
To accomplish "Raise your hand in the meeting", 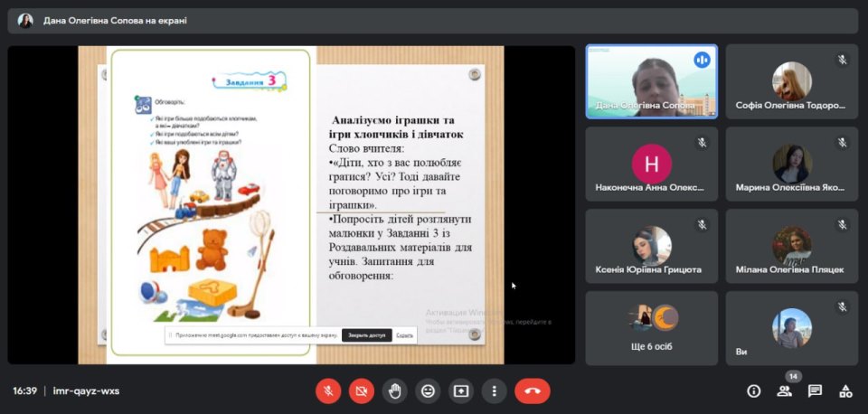I will 395,391.
